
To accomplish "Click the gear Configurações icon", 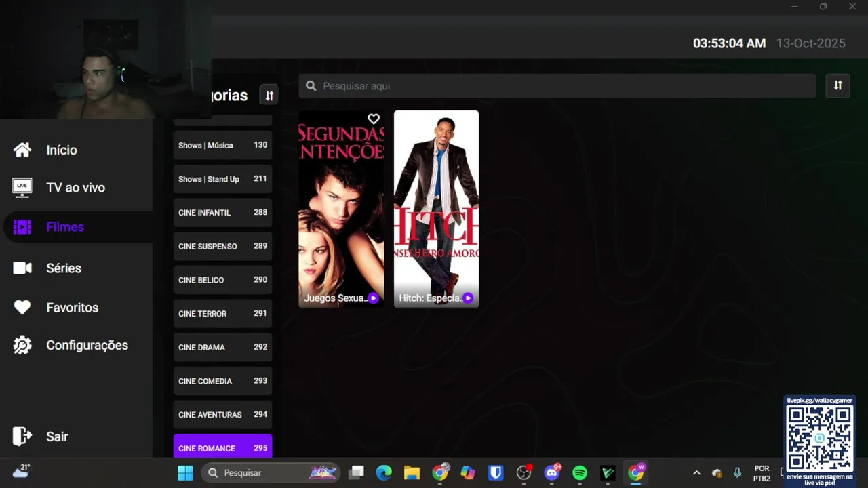I will (x=22, y=346).
